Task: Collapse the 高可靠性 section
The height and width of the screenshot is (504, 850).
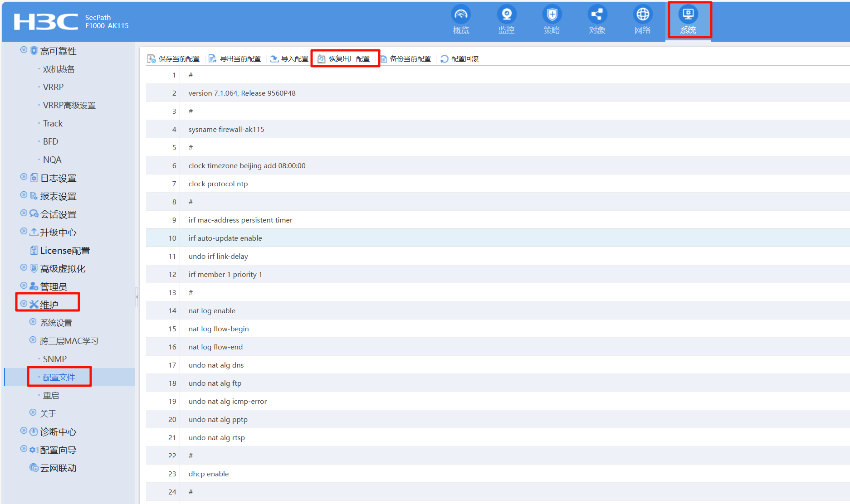Action: 24,50
